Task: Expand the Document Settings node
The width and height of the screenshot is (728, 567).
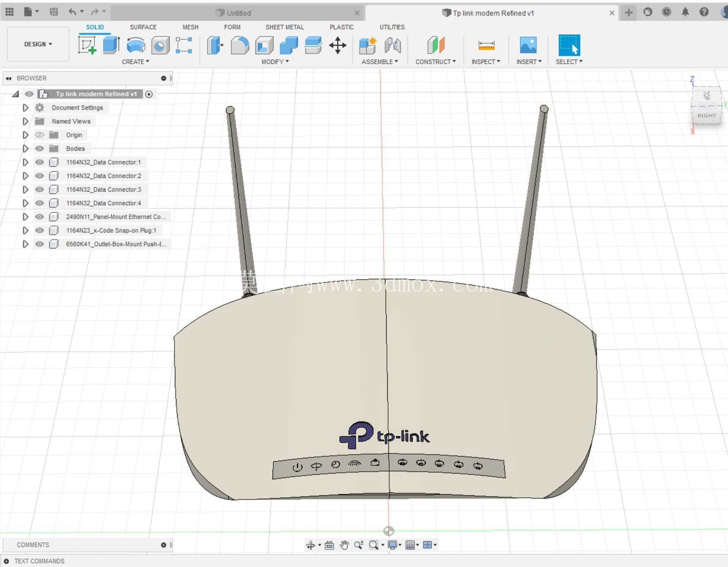Action: pos(25,108)
